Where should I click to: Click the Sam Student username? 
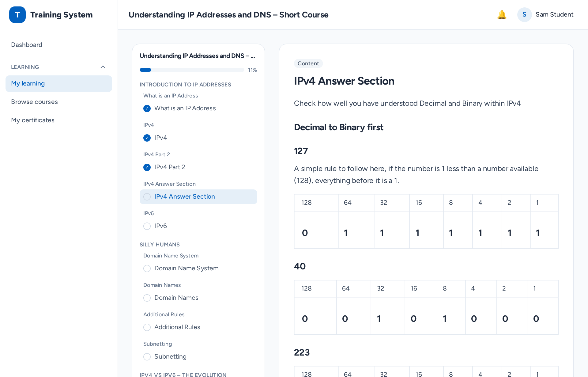554,14
